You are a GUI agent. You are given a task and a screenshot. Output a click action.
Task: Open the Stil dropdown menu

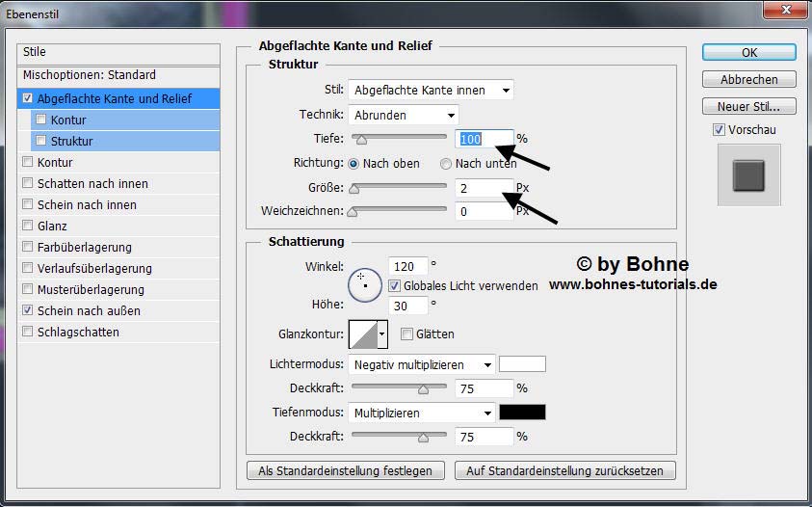[431, 90]
